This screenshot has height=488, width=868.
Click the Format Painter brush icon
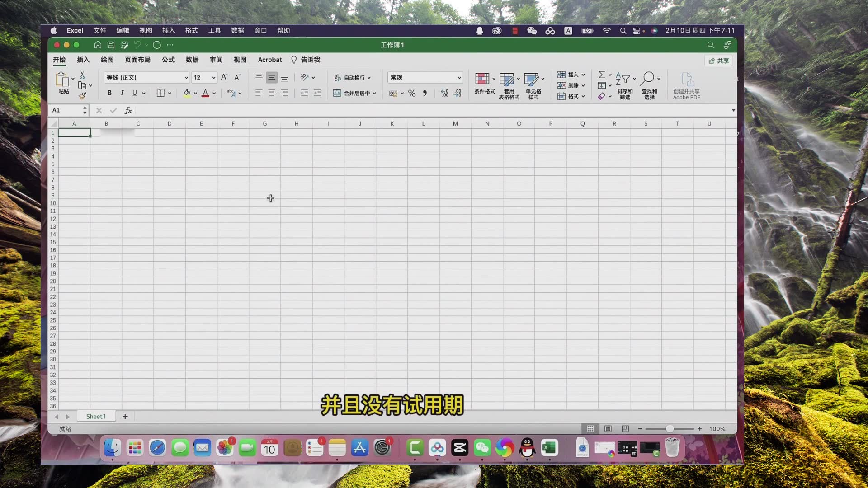coord(82,96)
